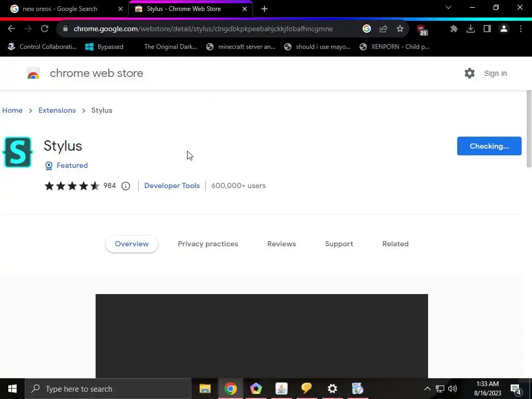Screen dimensions: 532x399
Task: Toggle the browser side panel icon
Action: [487, 29]
